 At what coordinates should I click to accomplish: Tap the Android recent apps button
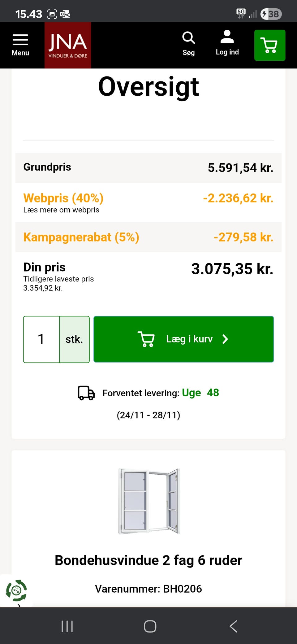67,626
